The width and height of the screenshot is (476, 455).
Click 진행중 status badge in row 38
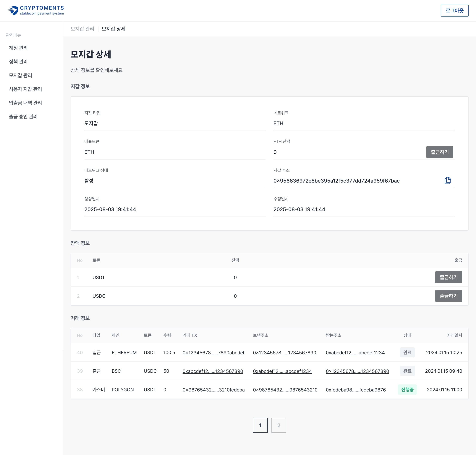coord(407,389)
